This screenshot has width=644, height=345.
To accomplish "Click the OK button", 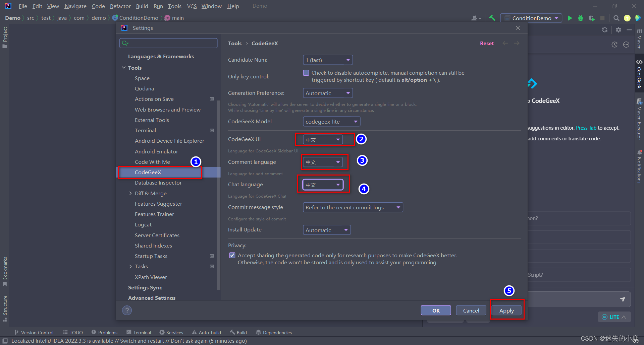I will pos(436,310).
